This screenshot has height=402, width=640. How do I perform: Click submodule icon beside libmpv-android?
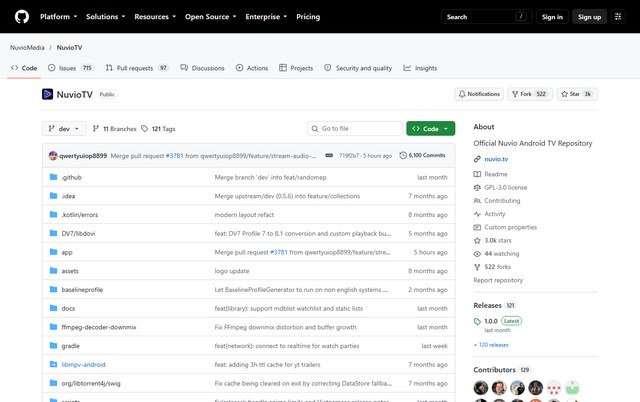53,364
